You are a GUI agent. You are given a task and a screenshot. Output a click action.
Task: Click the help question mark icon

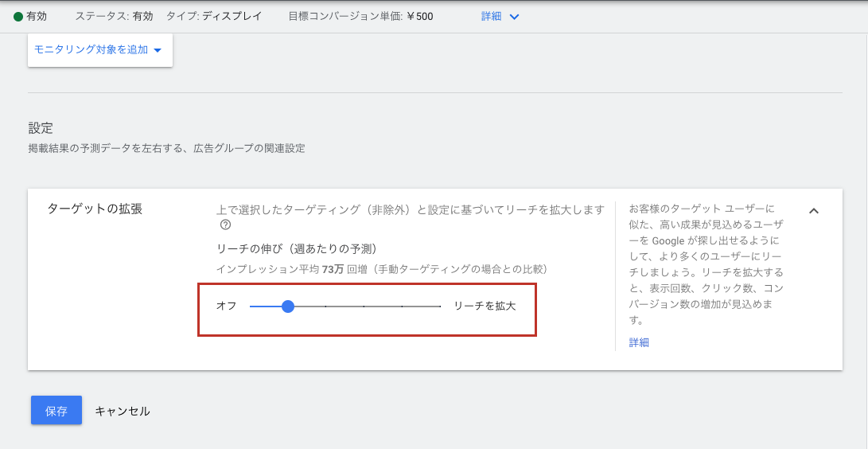(225, 225)
